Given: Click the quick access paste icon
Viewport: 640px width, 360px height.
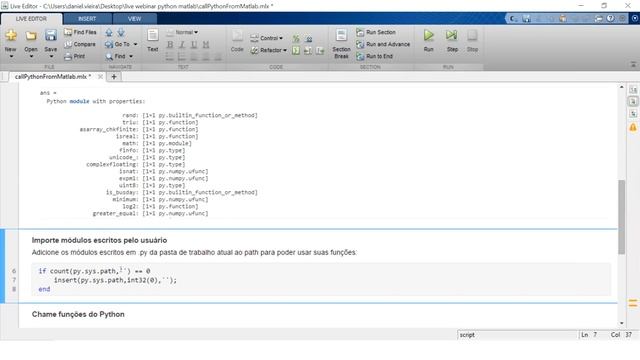Looking at the screenshot, I should [x=563, y=18].
